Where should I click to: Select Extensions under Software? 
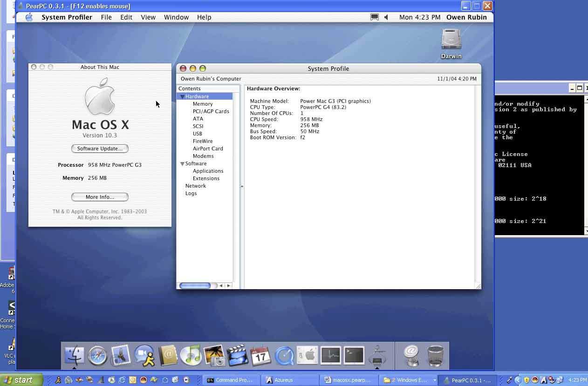click(206, 178)
